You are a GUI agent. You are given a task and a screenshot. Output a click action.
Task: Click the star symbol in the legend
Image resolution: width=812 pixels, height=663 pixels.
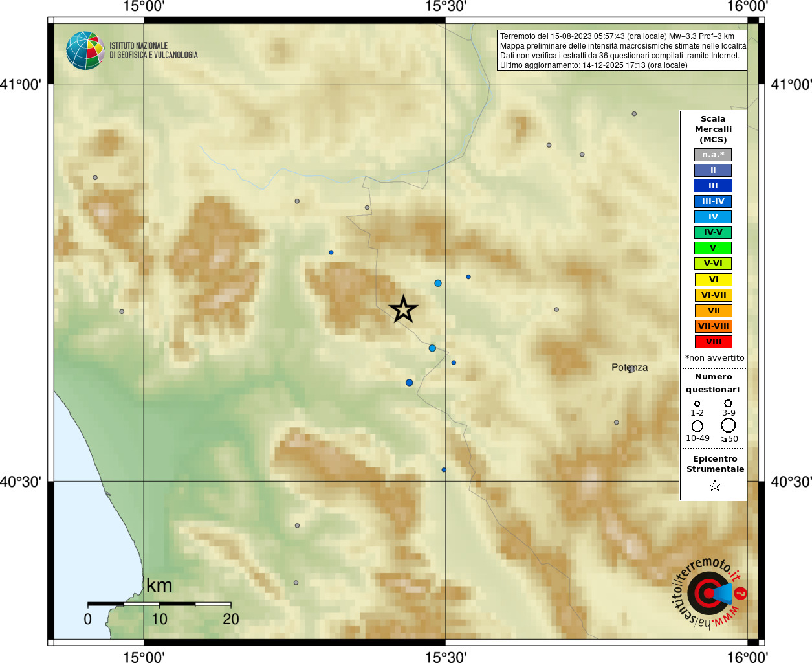714,486
